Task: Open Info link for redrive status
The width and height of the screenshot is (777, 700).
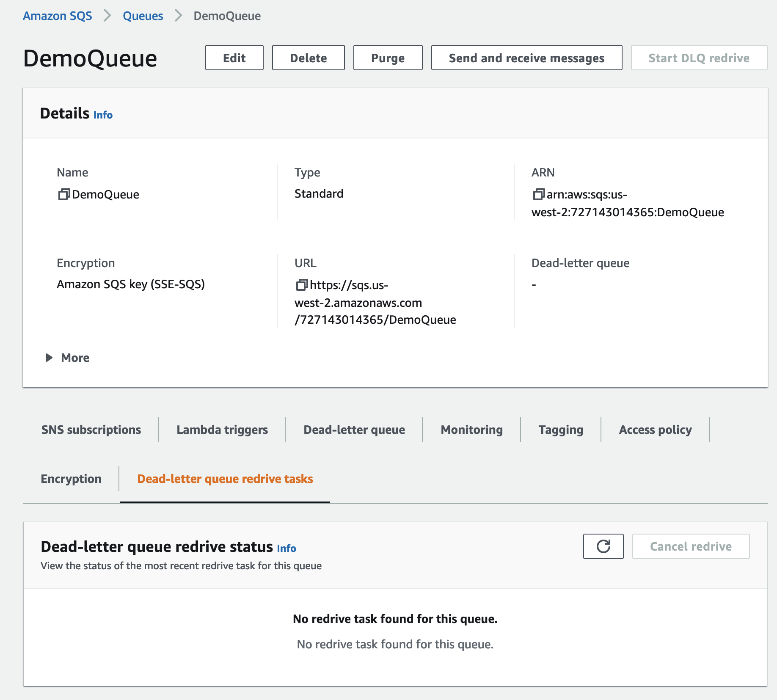Action: [287, 548]
